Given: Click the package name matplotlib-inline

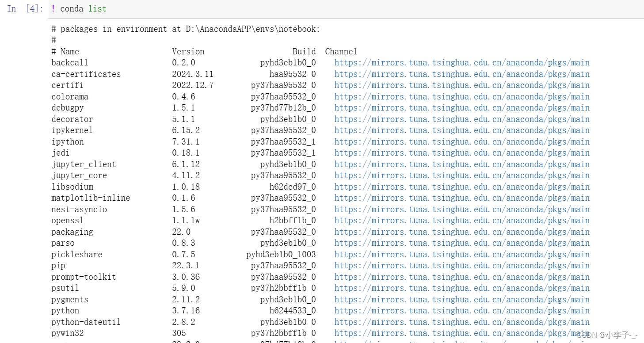Looking at the screenshot, I should 91,198.
